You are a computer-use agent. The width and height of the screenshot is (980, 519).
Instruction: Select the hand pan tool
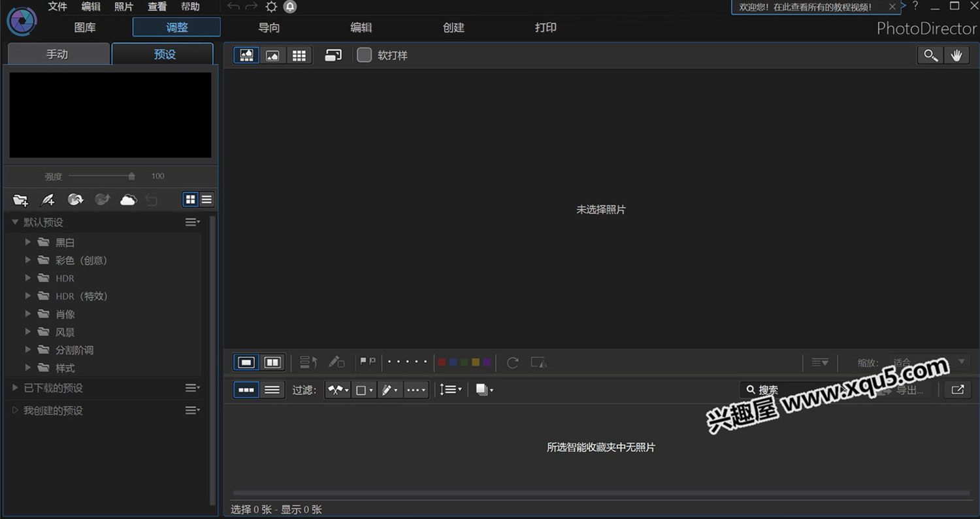click(956, 55)
